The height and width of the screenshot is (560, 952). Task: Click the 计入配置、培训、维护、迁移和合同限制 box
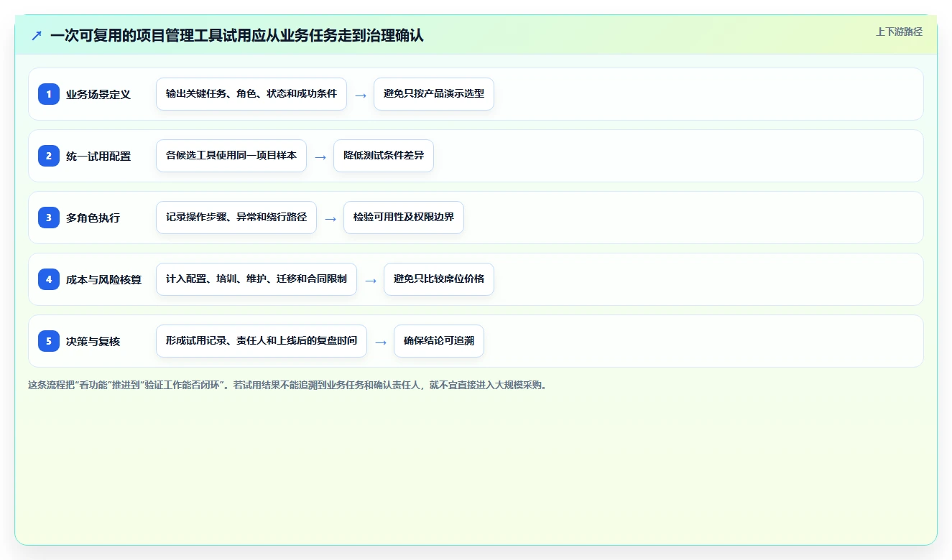[x=257, y=279]
